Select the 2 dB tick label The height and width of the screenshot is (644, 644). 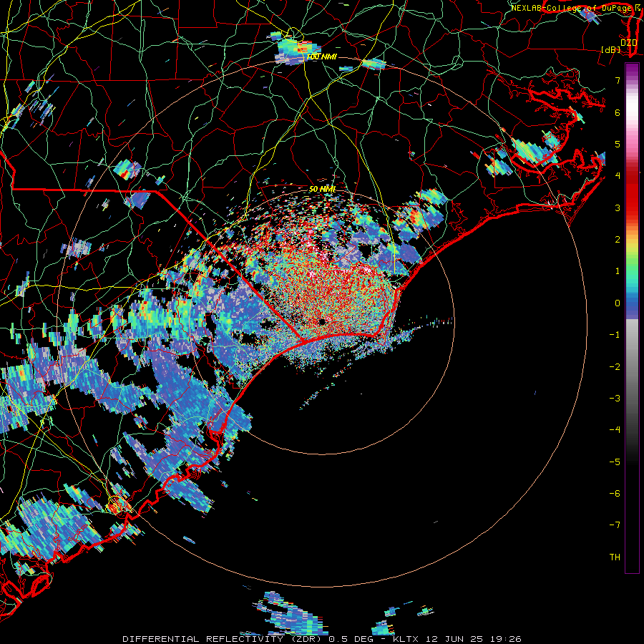click(x=618, y=240)
